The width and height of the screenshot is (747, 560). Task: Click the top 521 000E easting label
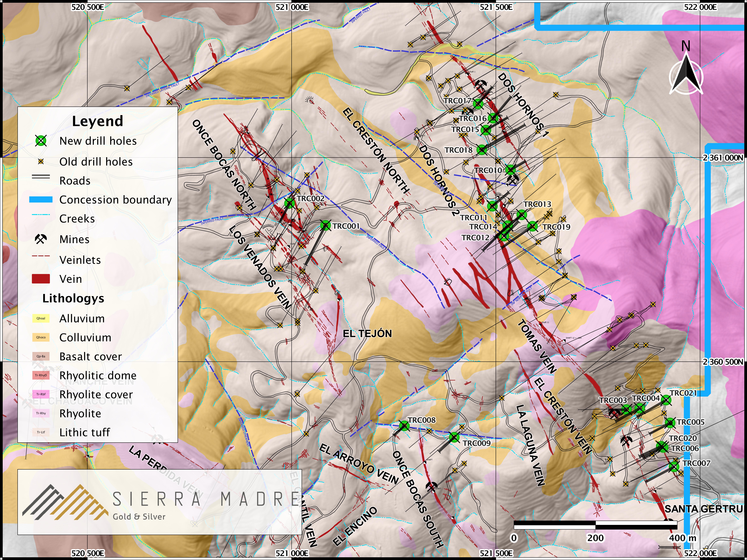pos(292,7)
